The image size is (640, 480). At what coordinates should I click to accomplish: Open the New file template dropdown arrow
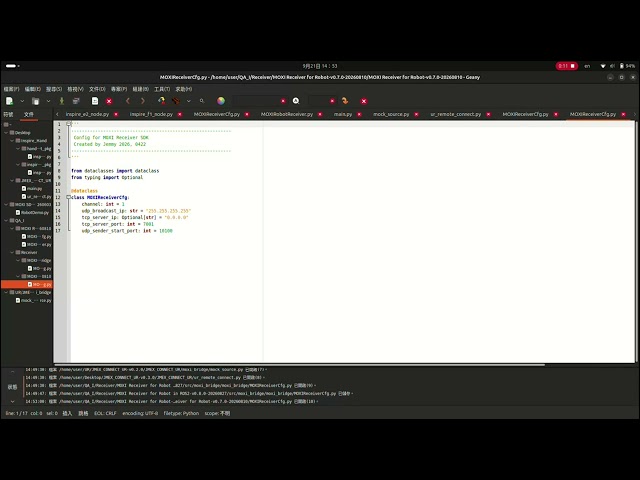[22, 101]
